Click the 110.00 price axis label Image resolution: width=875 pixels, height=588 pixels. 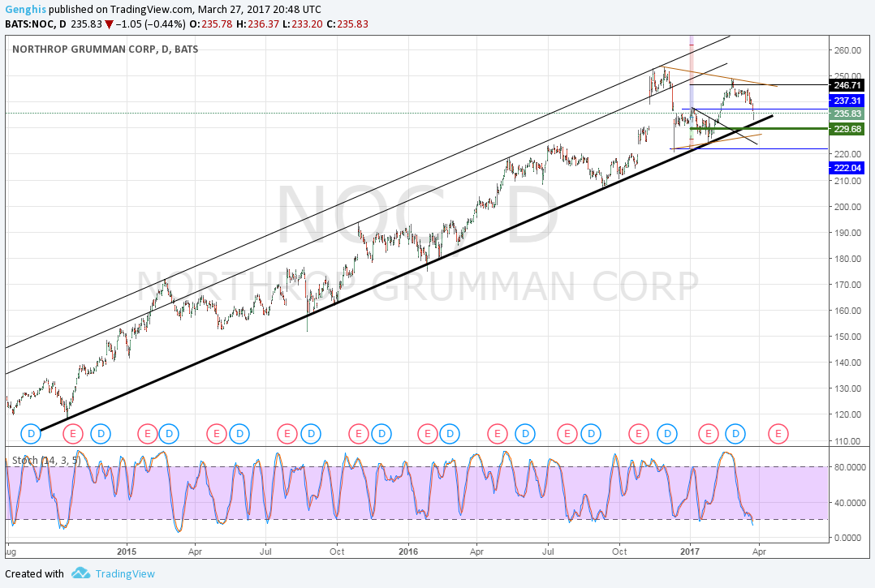(x=847, y=441)
